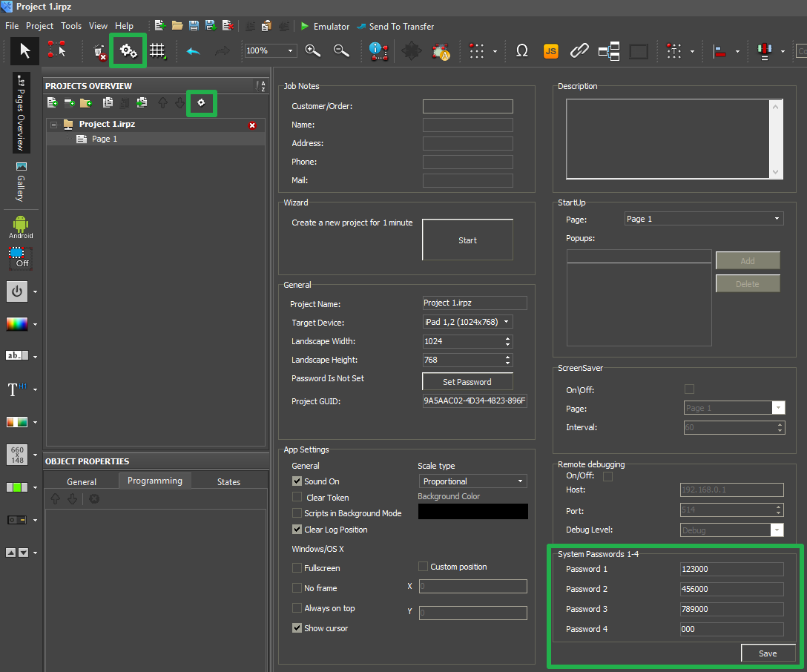Image resolution: width=807 pixels, height=672 pixels.
Task: Click the Android device icon in sidebar
Action: (21, 225)
